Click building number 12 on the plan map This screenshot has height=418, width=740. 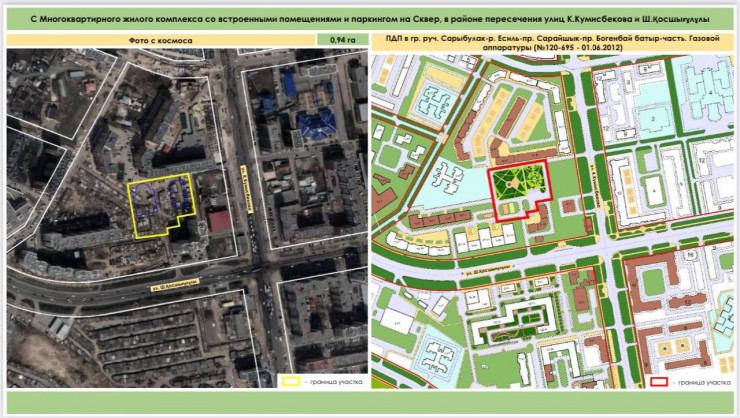pyautogui.click(x=704, y=158)
